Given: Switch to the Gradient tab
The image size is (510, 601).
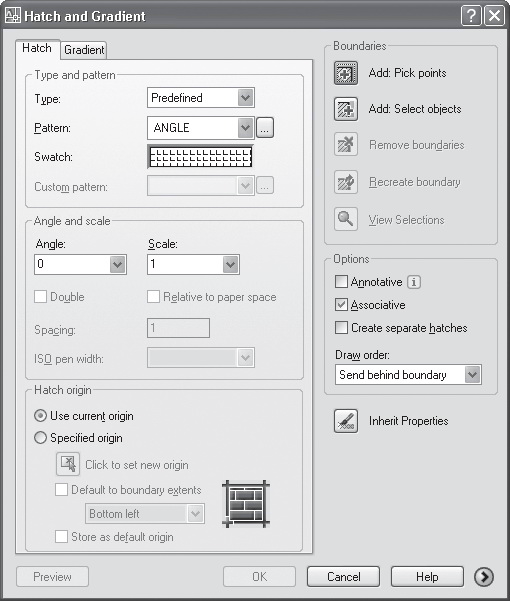Looking at the screenshot, I should [84, 50].
